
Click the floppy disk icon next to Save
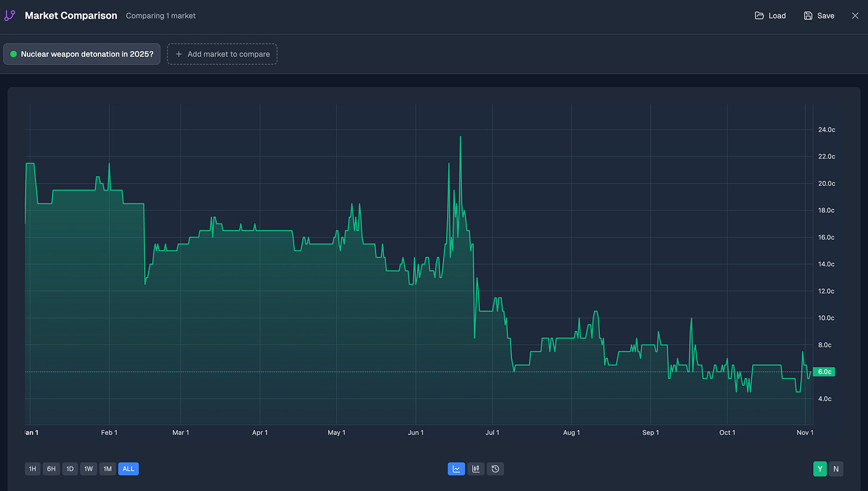[x=808, y=15]
